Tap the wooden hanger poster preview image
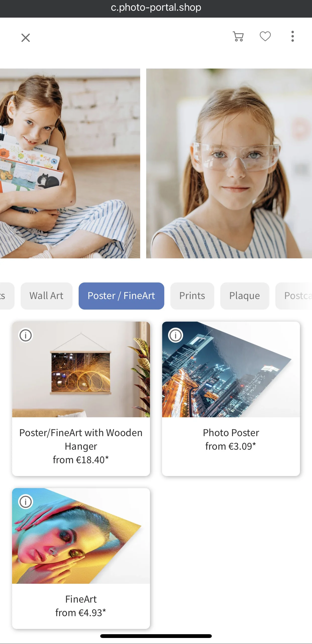The width and height of the screenshot is (312, 644). (x=81, y=369)
